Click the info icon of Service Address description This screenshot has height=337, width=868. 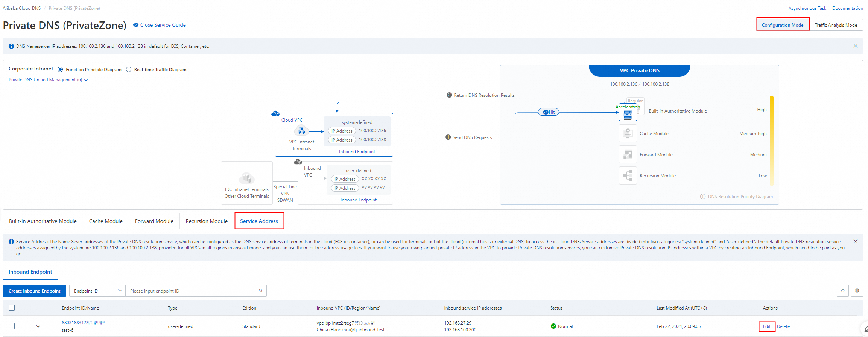pyautogui.click(x=11, y=242)
